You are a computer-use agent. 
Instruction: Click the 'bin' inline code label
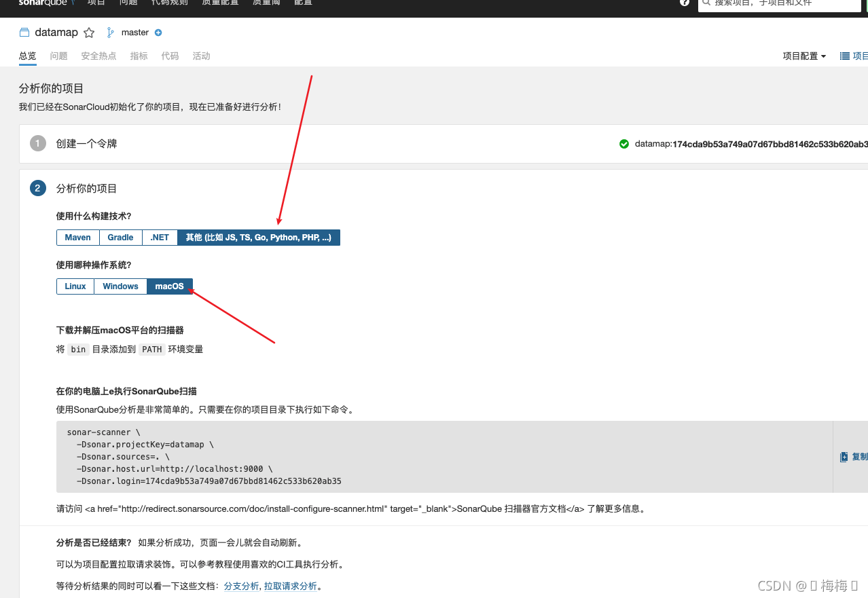click(x=79, y=350)
